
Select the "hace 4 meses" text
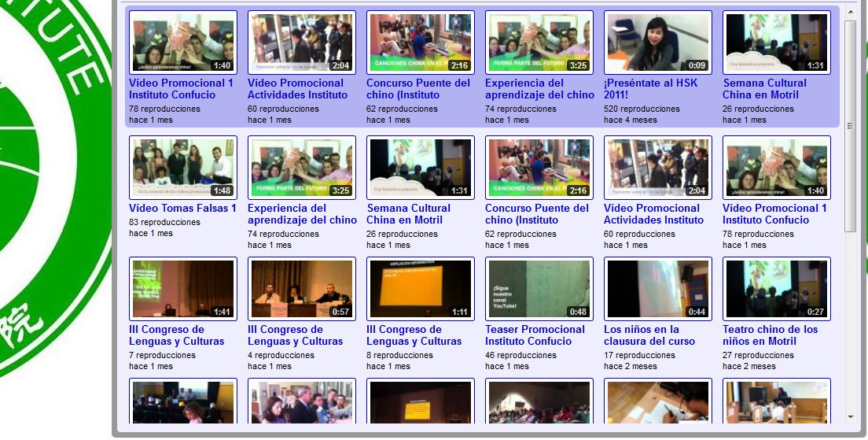631,120
